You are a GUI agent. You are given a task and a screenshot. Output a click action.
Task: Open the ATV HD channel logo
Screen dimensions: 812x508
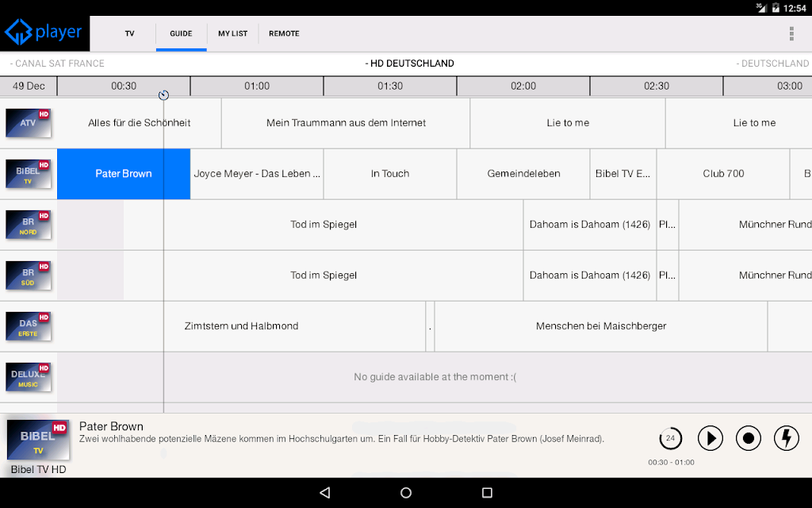pyautogui.click(x=29, y=123)
